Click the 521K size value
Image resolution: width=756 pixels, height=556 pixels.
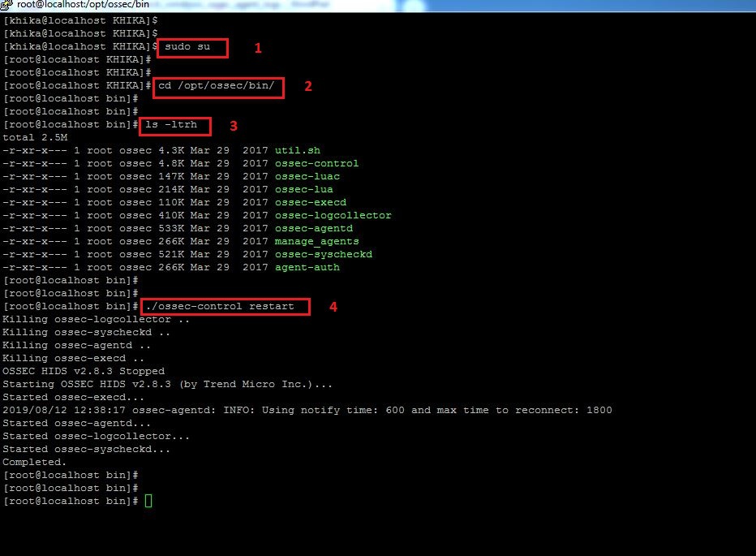point(171,254)
